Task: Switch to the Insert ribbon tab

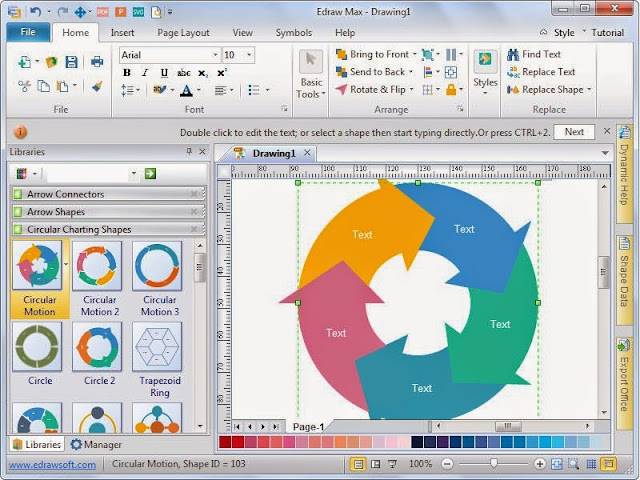Action: (122, 33)
